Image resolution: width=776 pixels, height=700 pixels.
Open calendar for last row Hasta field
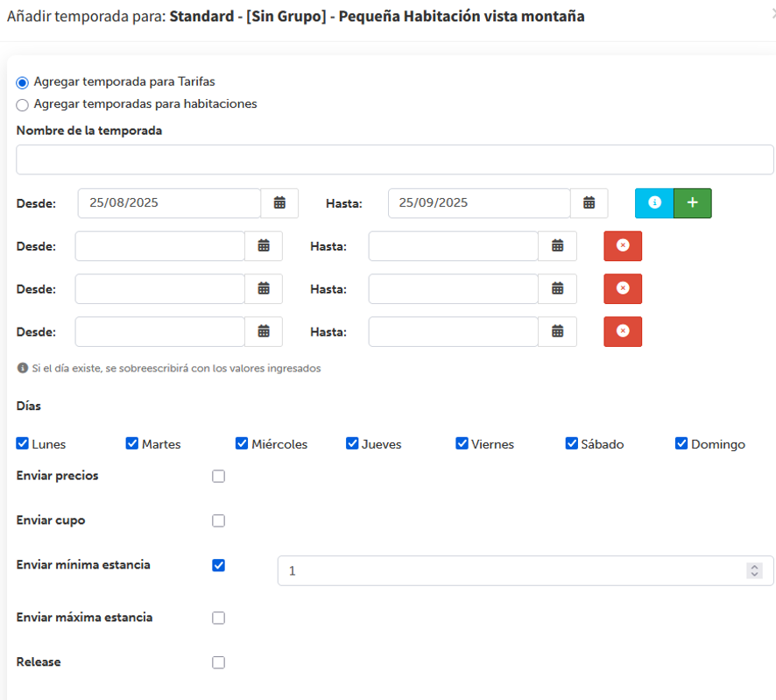pyautogui.click(x=557, y=332)
